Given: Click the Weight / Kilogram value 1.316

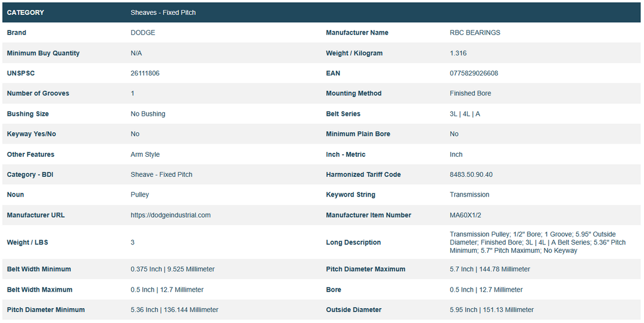Looking at the screenshot, I should tap(458, 53).
